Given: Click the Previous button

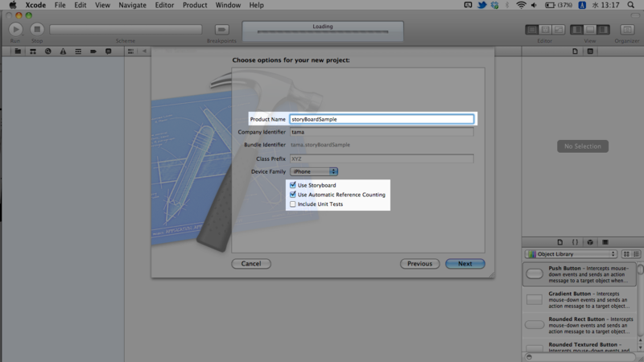Looking at the screenshot, I should coord(419,264).
